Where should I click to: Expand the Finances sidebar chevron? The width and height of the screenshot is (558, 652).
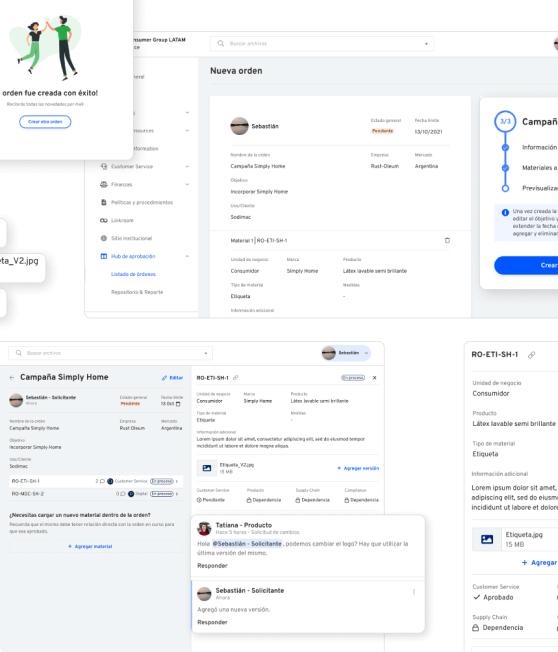187,184
